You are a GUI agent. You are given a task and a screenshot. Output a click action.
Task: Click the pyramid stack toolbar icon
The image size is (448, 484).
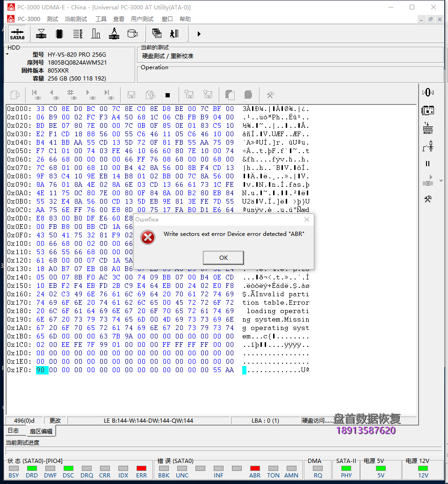114,34
